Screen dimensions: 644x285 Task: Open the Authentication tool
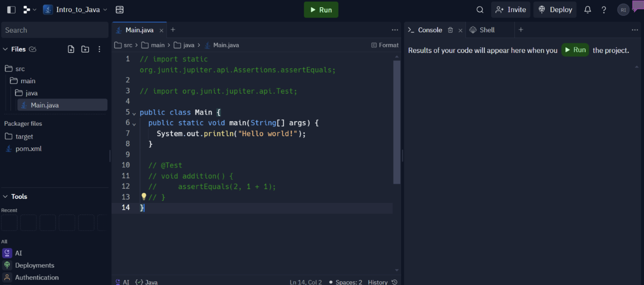[31, 277]
